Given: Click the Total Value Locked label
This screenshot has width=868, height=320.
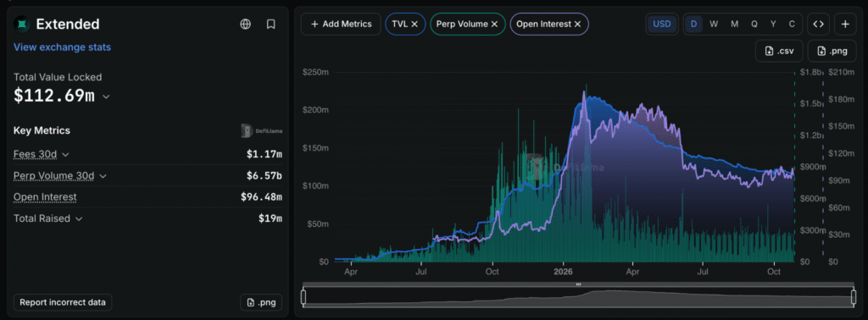Looking at the screenshot, I should [58, 77].
